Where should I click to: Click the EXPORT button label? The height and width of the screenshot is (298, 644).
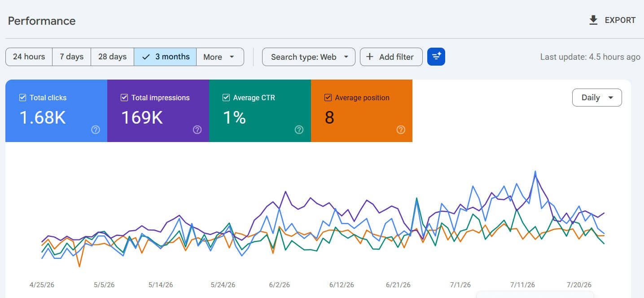point(620,20)
